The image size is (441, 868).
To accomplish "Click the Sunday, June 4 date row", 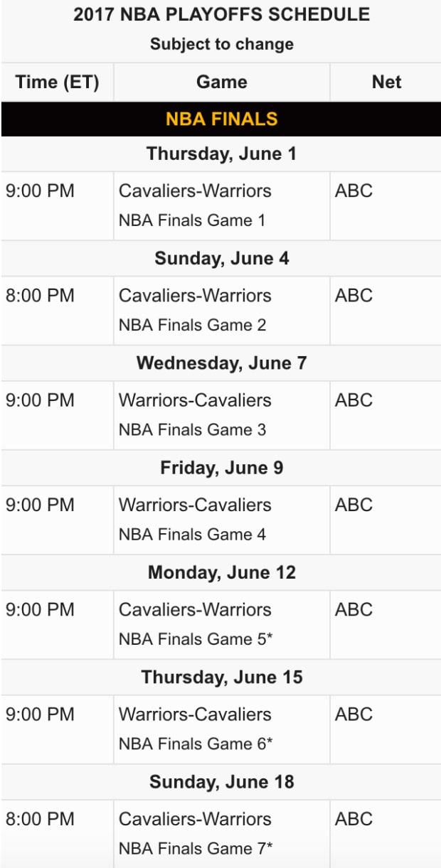I will (221, 258).
